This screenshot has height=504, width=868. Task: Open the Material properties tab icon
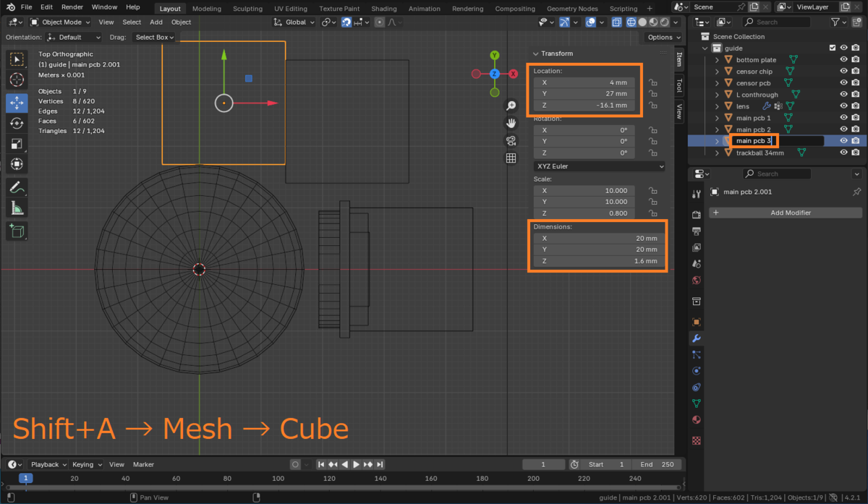[x=697, y=420]
